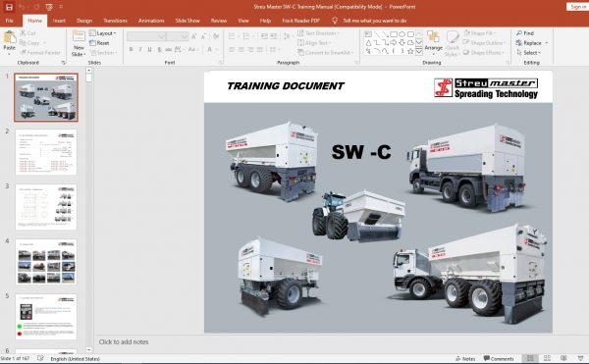589x364 pixels.
Task: Open Shape Fill color options
Action: 479,33
